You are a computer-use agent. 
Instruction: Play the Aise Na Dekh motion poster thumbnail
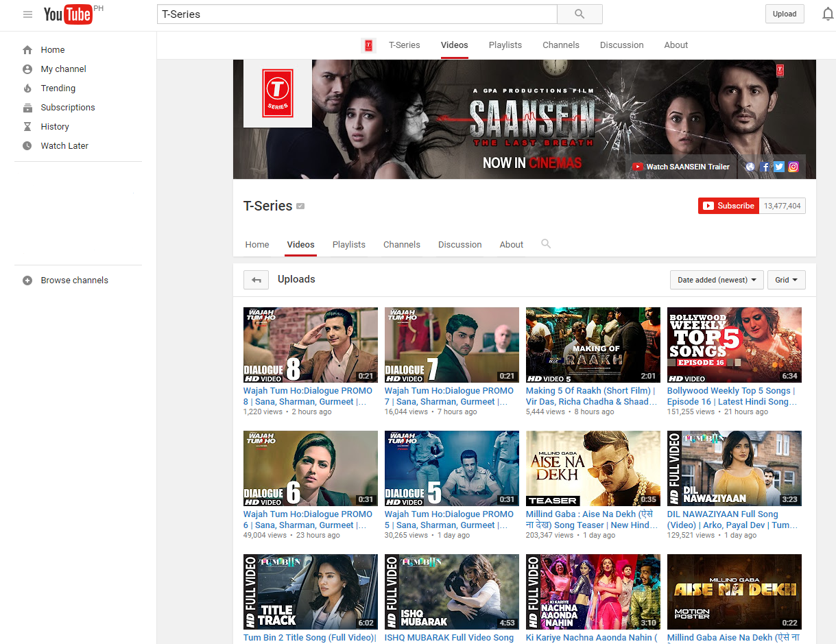tap(735, 592)
